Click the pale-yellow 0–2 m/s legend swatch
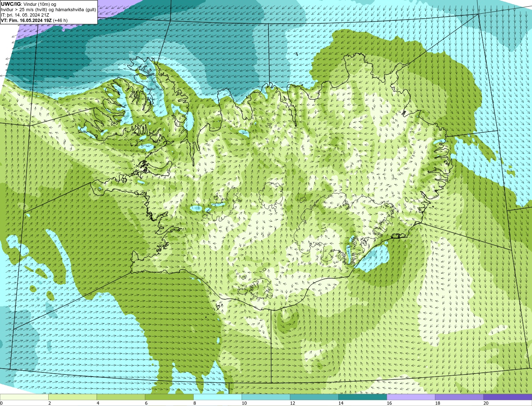Screen dimensions: 532x406 tap(24, 397)
